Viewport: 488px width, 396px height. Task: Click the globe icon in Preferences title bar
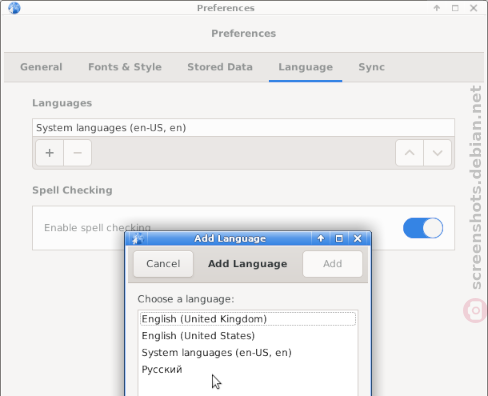tap(14, 8)
